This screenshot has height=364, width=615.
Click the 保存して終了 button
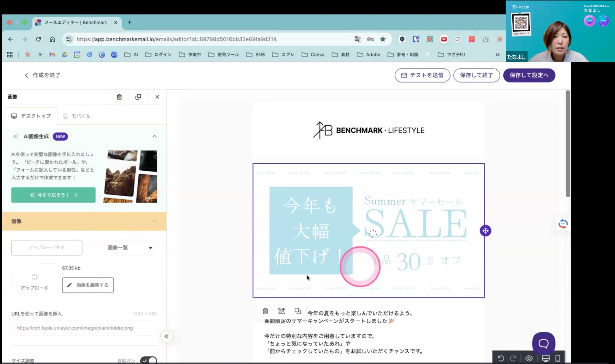[476, 75]
